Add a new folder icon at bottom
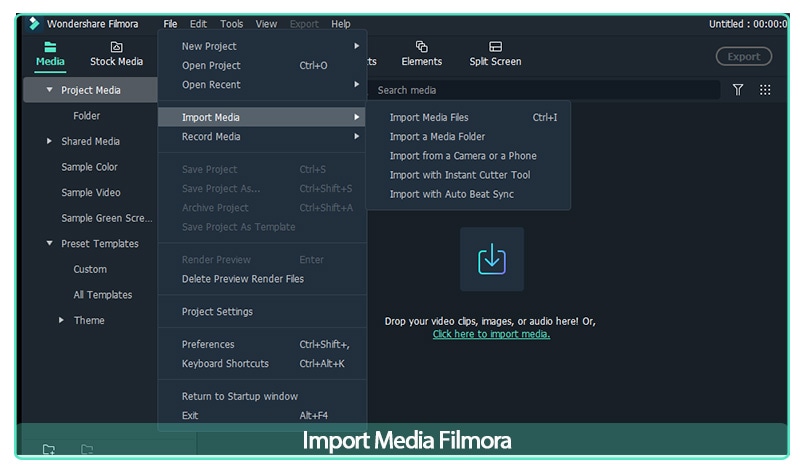The height and width of the screenshot is (470, 800). [x=48, y=449]
